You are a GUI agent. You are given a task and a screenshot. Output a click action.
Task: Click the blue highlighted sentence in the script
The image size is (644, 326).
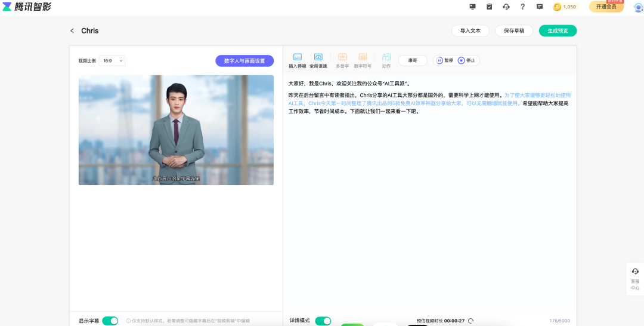pos(429,99)
